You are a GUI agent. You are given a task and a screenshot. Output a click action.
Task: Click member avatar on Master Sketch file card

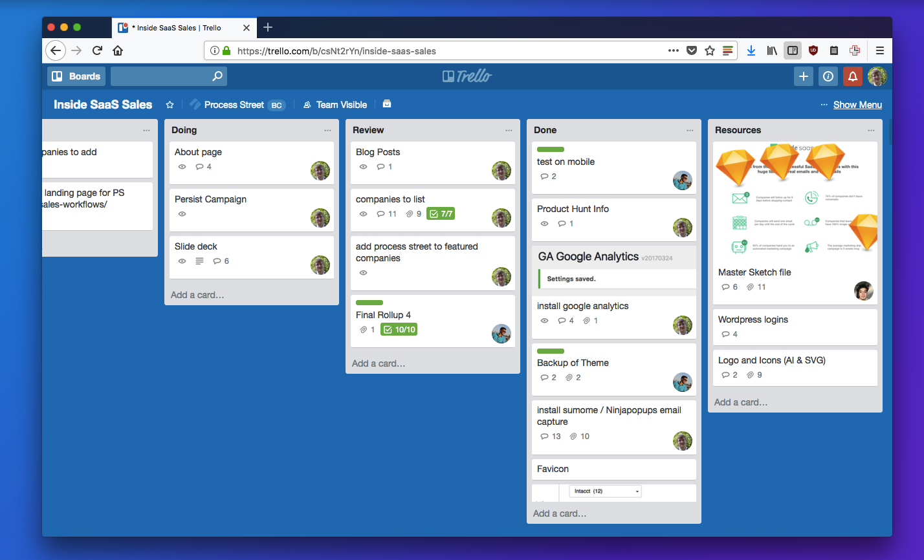click(x=864, y=291)
